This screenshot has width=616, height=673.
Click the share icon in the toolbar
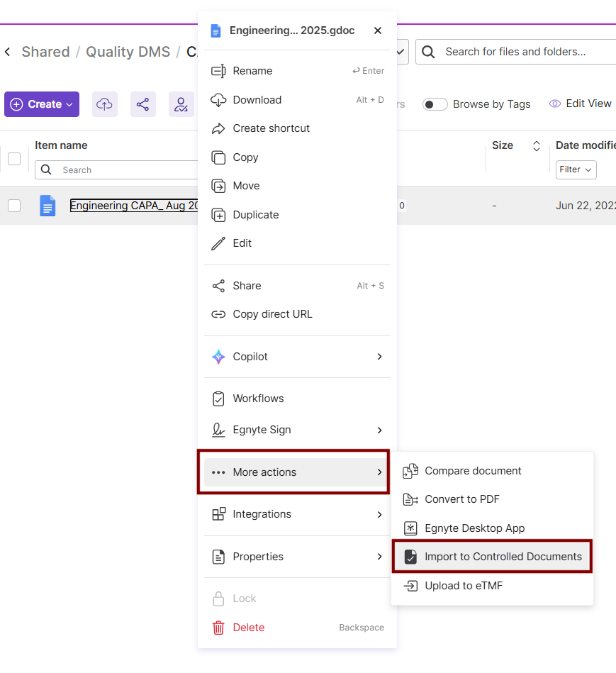click(142, 104)
